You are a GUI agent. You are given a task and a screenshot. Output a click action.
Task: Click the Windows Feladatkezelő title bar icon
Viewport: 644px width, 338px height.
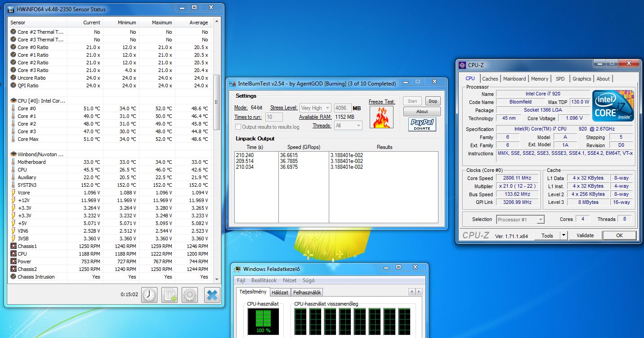238,269
